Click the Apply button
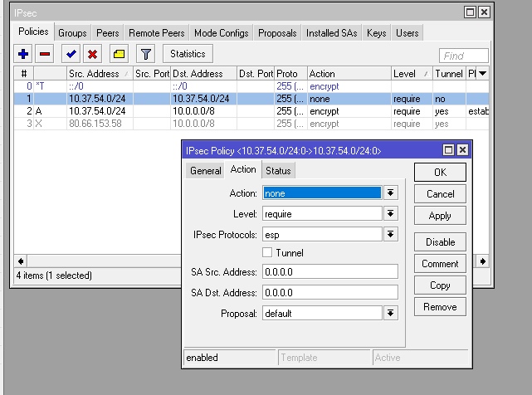The width and height of the screenshot is (532, 395). [x=440, y=216]
